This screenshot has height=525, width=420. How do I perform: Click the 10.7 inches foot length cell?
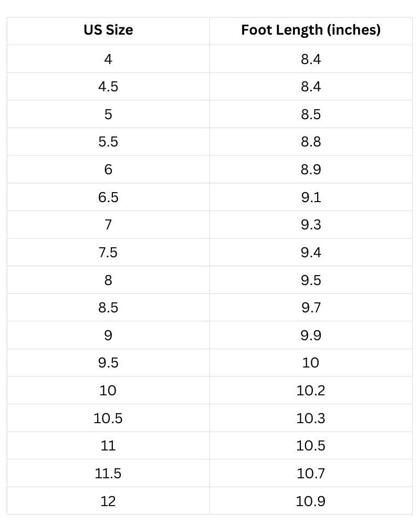pos(311,473)
